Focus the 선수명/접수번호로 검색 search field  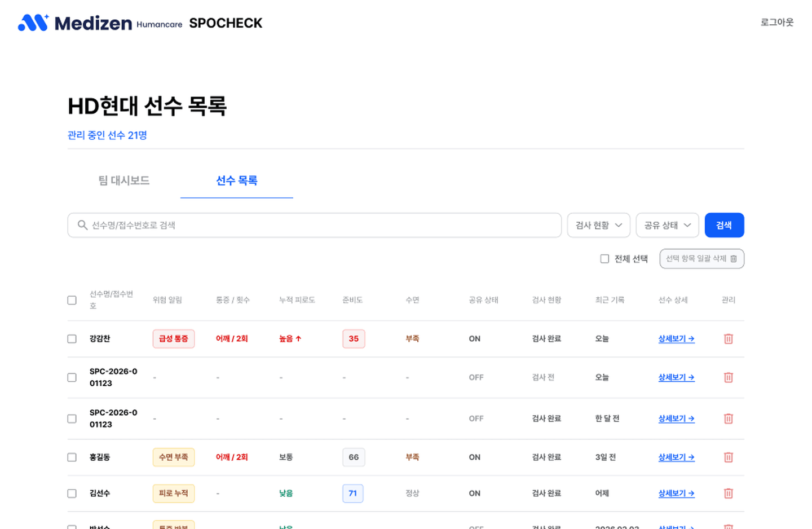315,225
